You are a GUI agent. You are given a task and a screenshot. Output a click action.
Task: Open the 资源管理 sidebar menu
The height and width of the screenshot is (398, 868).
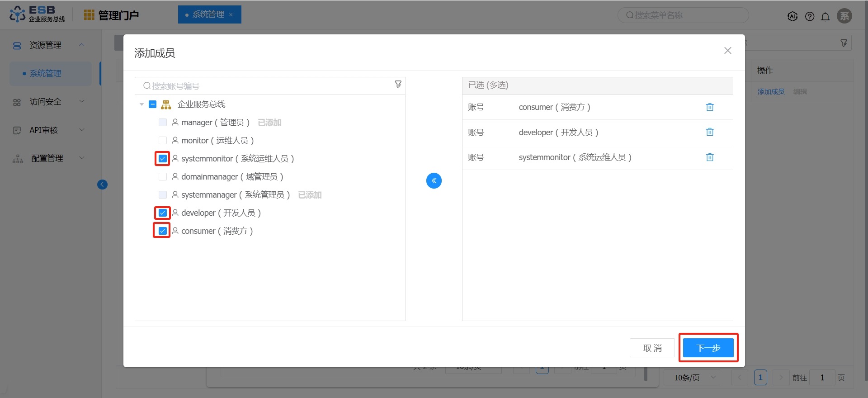tap(50, 45)
